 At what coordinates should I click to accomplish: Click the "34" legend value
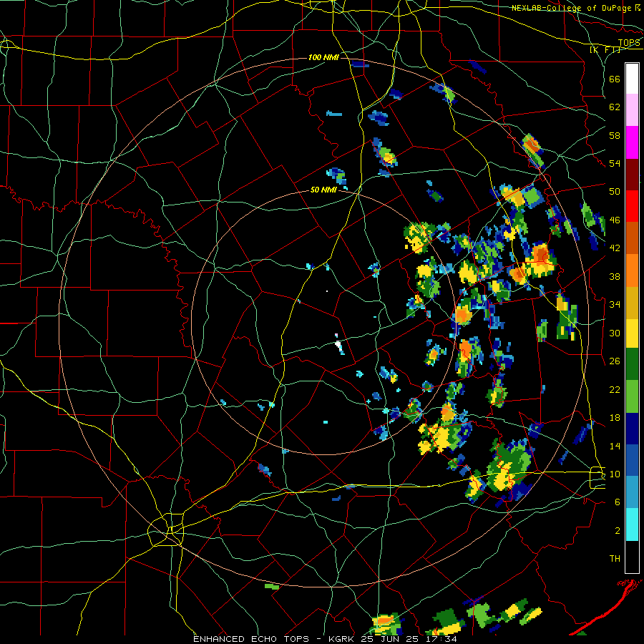[615, 305]
